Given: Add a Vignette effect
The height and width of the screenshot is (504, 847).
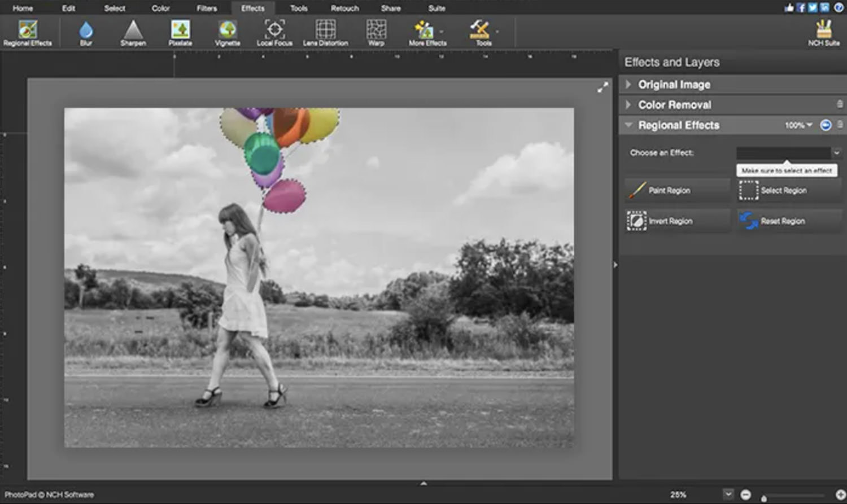Looking at the screenshot, I should [x=227, y=33].
